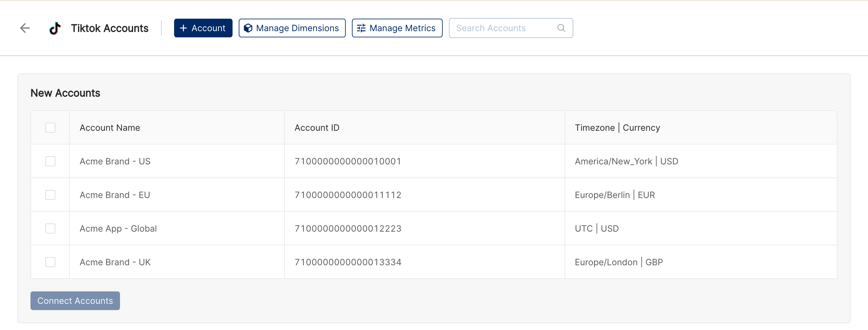Click the Tiktok Accounts page title

[109, 28]
